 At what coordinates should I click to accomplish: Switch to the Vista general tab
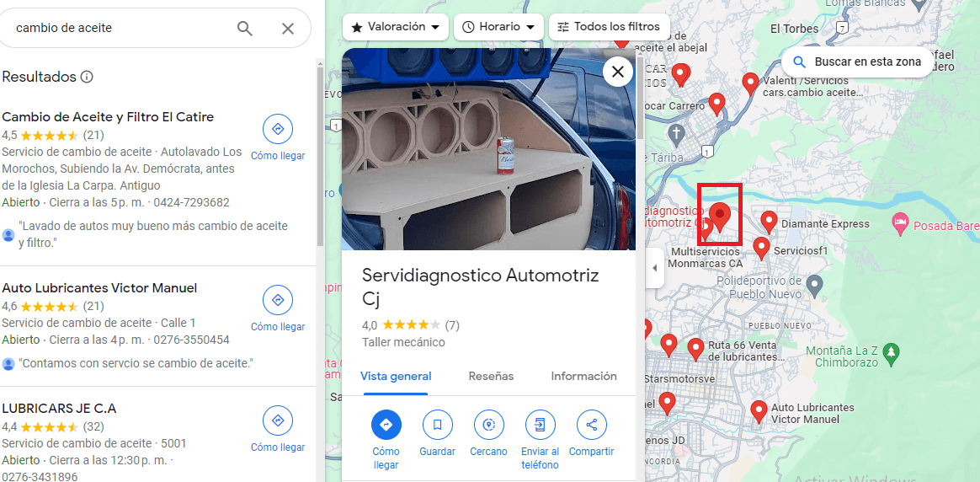(x=396, y=377)
